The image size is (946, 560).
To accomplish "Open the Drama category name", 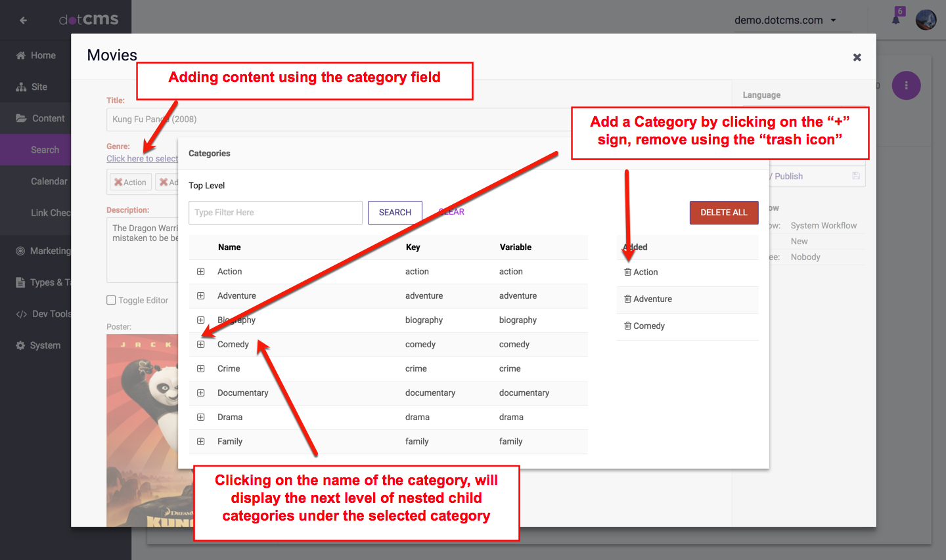I will click(x=230, y=417).
